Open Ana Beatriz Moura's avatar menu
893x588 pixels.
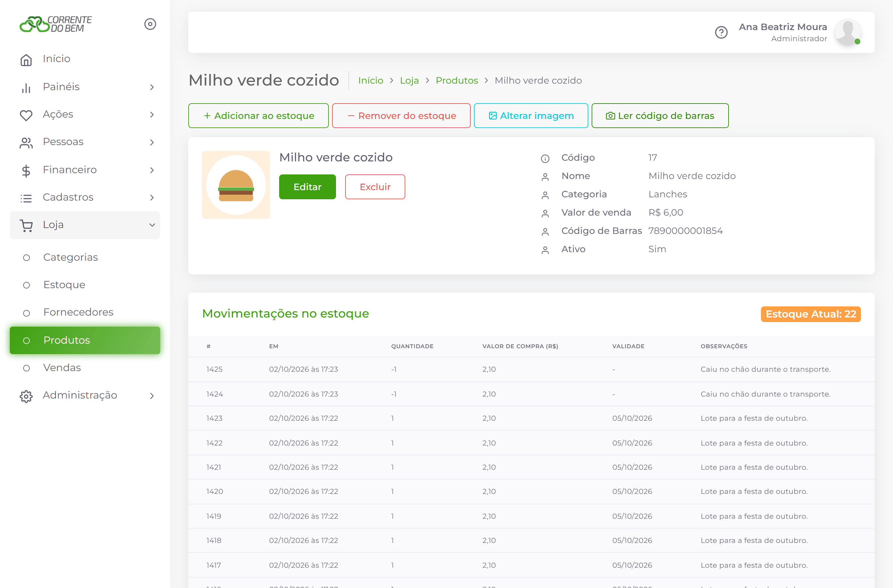847,32
